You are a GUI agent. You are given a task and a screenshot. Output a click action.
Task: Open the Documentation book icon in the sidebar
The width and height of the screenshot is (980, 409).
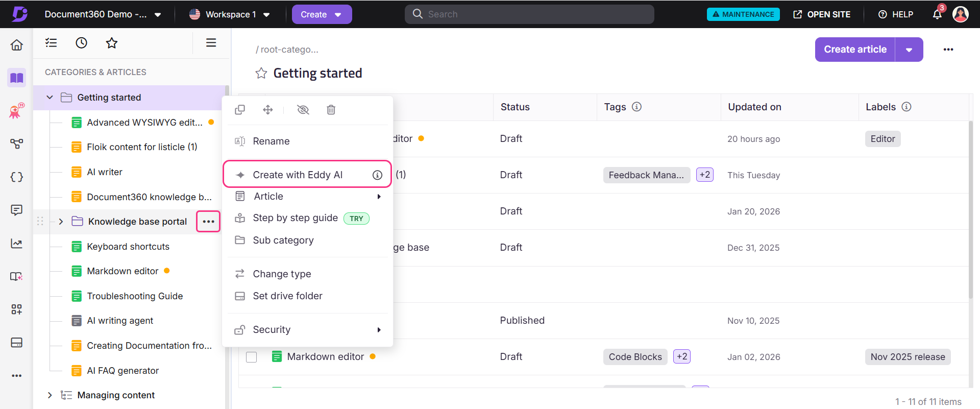(17, 78)
